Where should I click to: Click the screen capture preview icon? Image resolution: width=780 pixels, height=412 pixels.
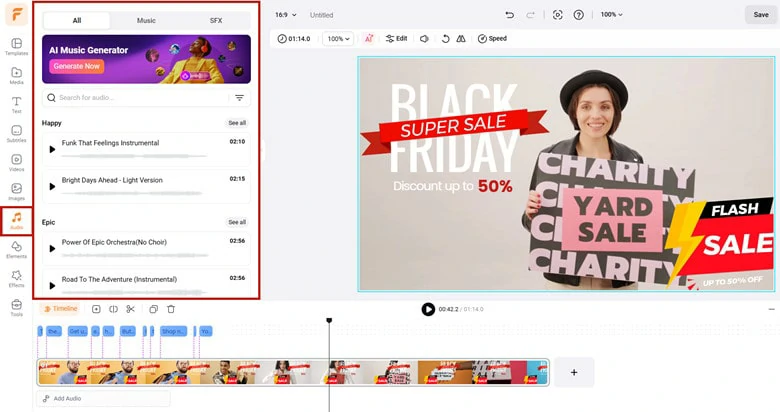(x=558, y=15)
